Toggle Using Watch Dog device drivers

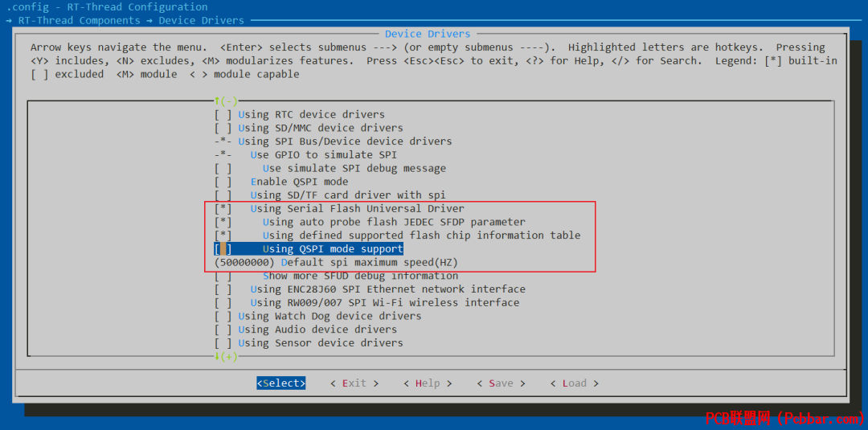click(223, 316)
